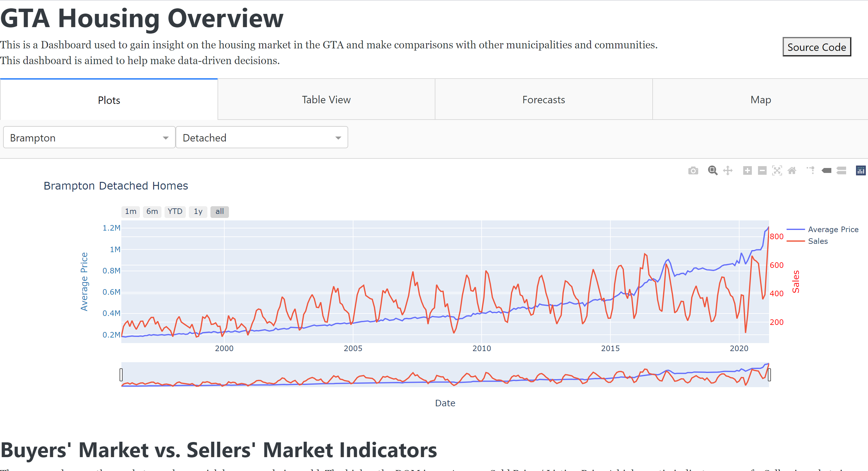Click the Source Code button
Screen dimensions: 868x471
click(816, 47)
